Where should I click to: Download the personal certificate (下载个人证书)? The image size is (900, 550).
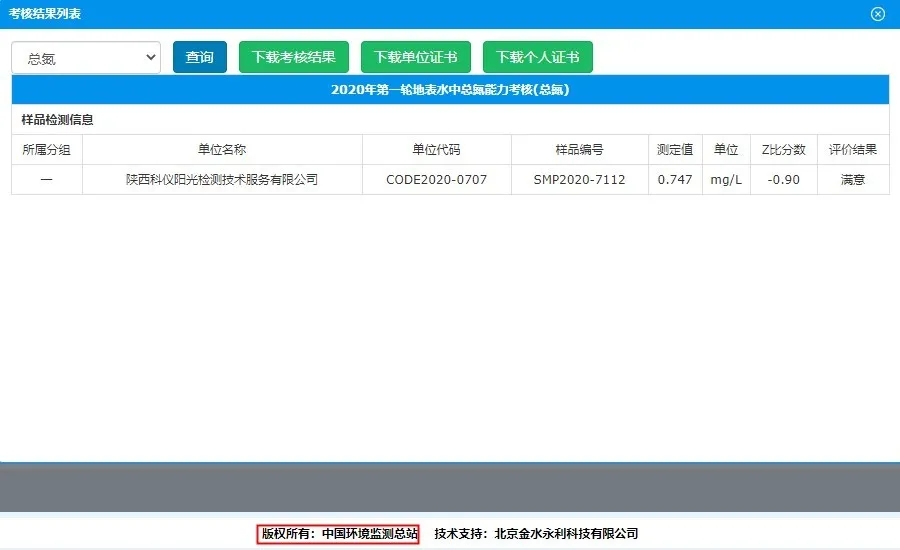pyautogui.click(x=538, y=57)
